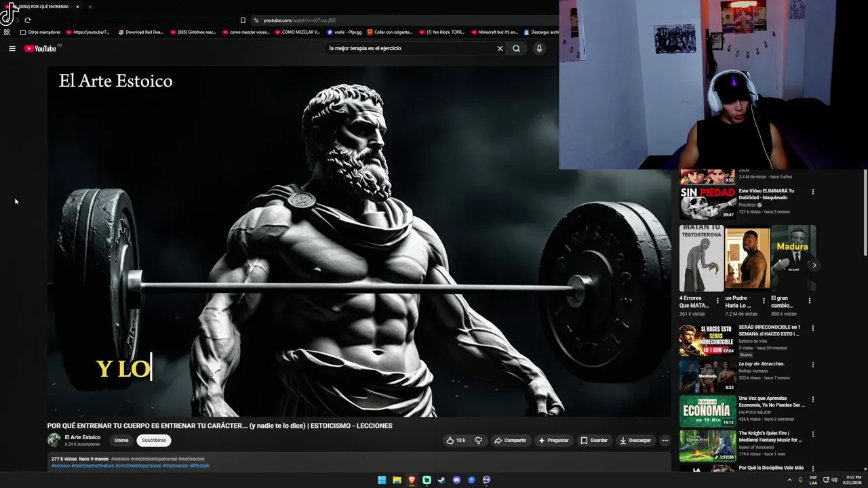This screenshot has width=868, height=488.
Task: Switch to Brave browser in taskbar
Action: 412,480
